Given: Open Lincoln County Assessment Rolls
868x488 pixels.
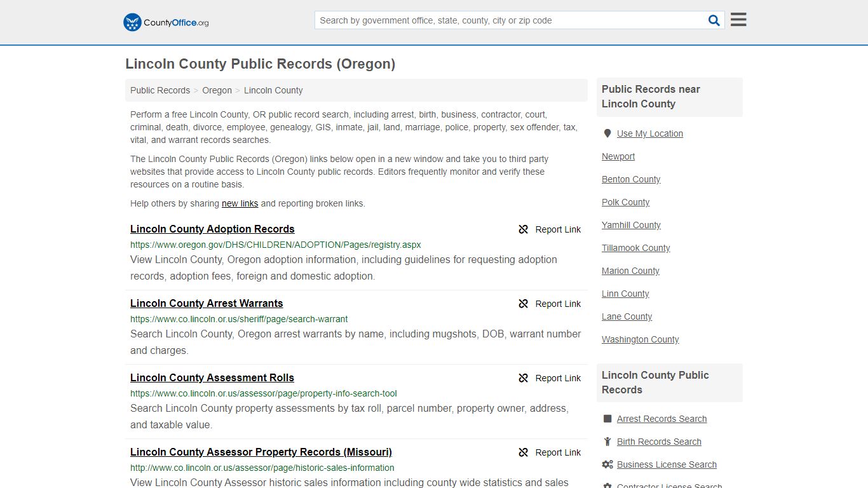Looking at the screenshot, I should click(212, 377).
